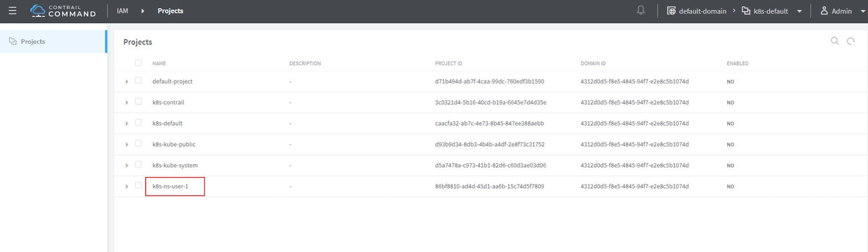The image size is (868, 252).
Task: Click the Admin user icon
Action: [x=824, y=11]
